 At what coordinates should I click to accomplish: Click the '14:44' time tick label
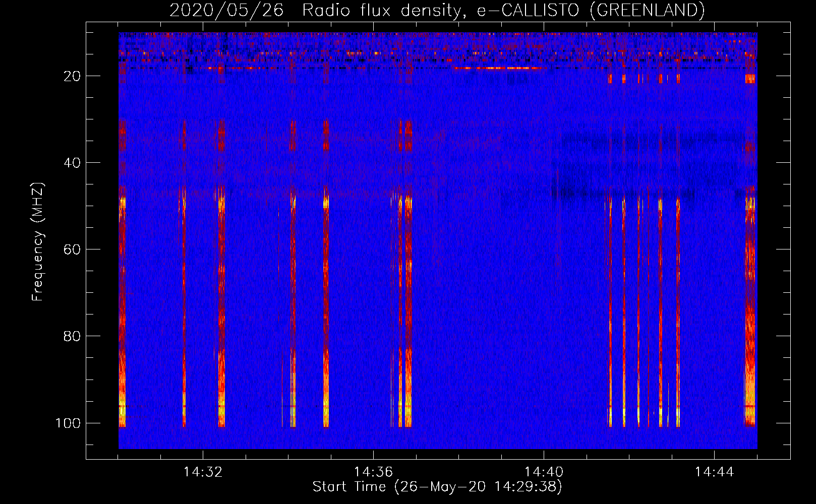coord(714,472)
